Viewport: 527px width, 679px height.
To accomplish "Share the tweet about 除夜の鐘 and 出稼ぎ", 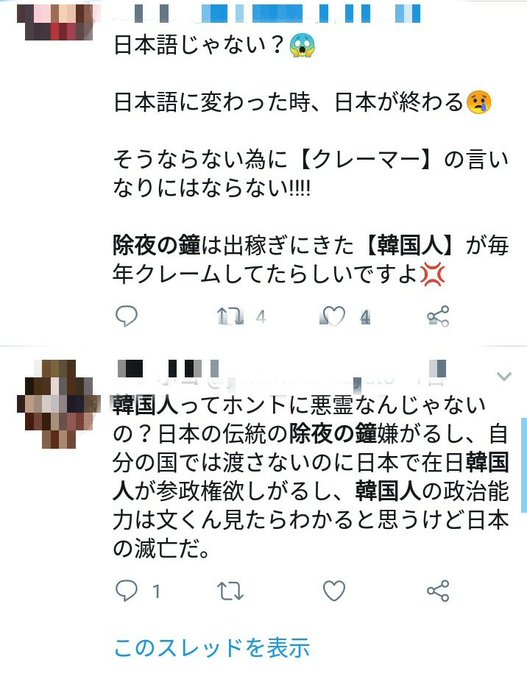I will (x=438, y=316).
